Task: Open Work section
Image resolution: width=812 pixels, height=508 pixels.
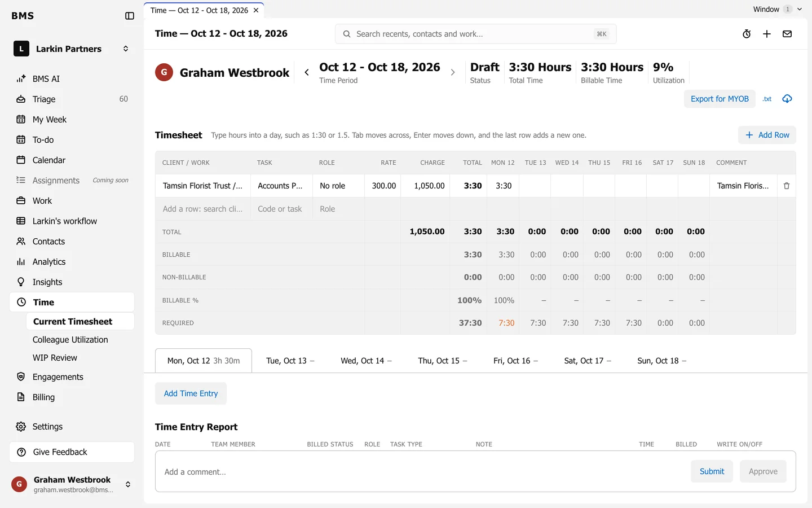Action: pyautogui.click(x=72, y=201)
